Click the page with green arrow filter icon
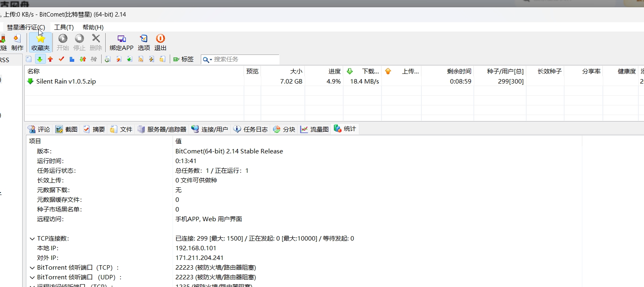Viewport: 644px width, 287px height. (129, 59)
